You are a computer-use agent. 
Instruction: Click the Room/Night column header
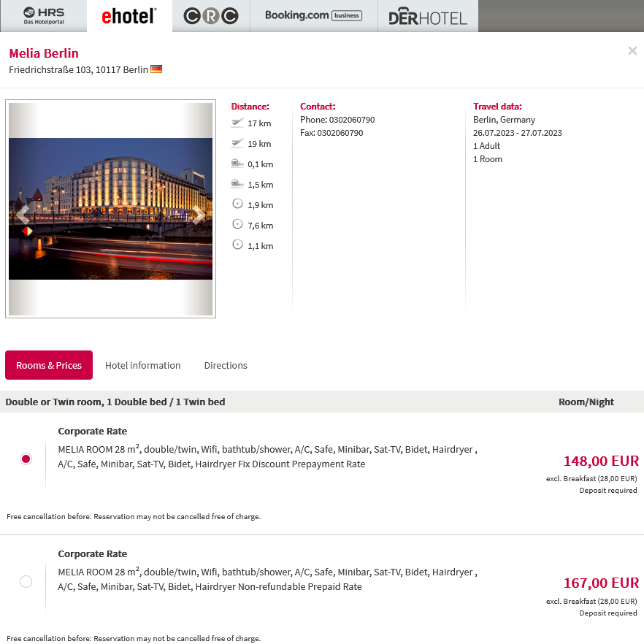pyautogui.click(x=586, y=402)
